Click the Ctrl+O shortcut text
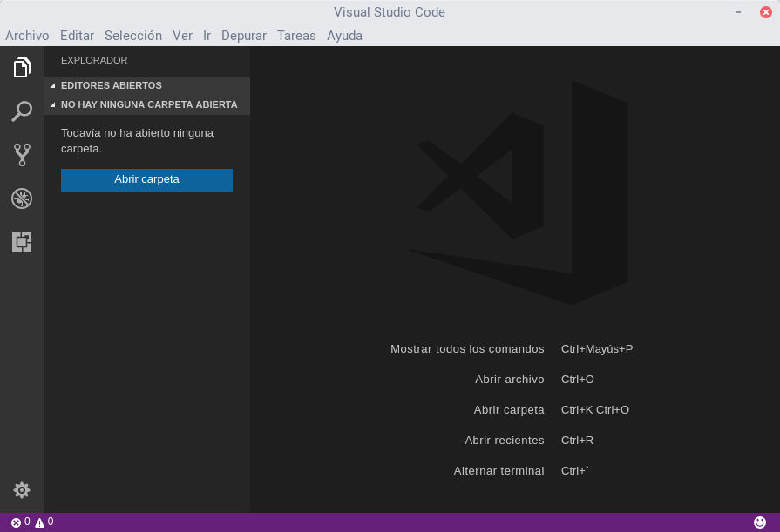This screenshot has height=532, width=780. coord(578,380)
